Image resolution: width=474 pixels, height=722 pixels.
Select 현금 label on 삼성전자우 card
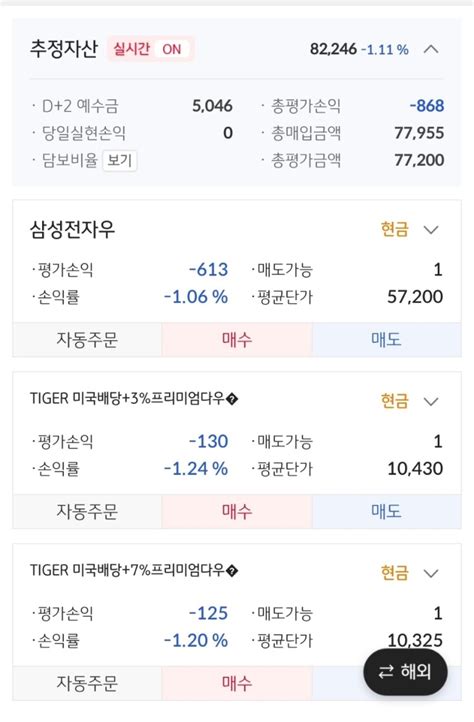coord(395,229)
